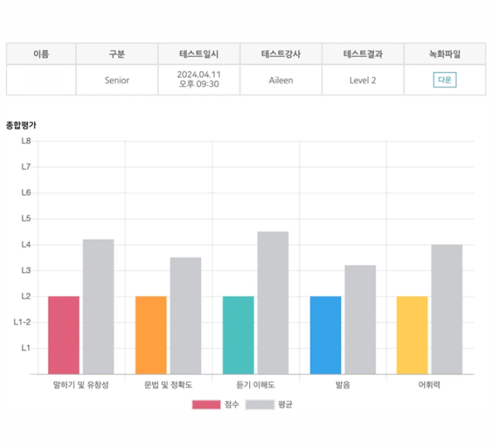Click the 이름 column header
The image size is (492, 448).
(x=41, y=54)
